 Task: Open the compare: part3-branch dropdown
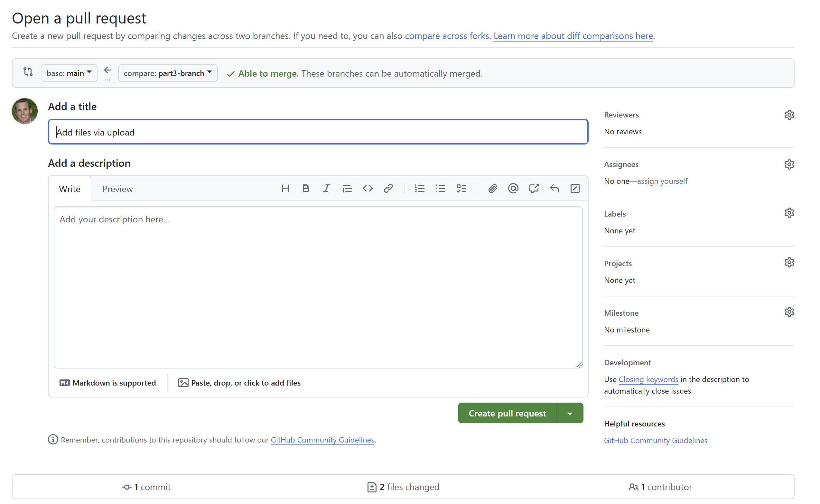168,73
